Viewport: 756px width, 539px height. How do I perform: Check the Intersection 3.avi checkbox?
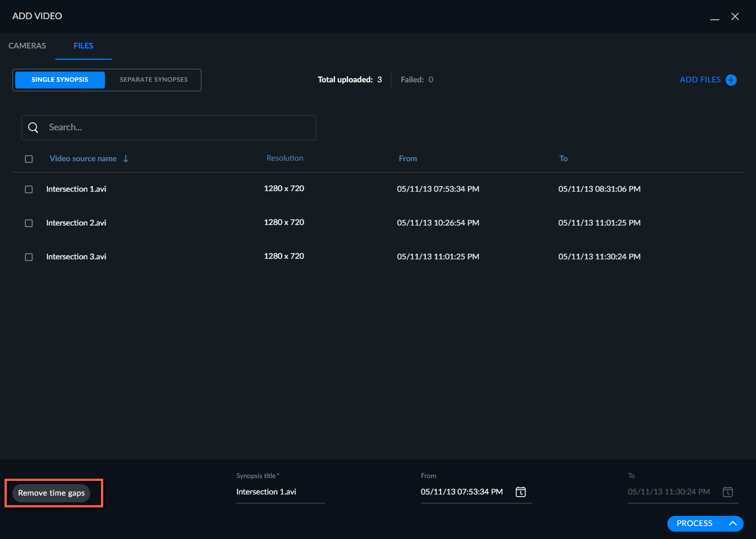[29, 257]
